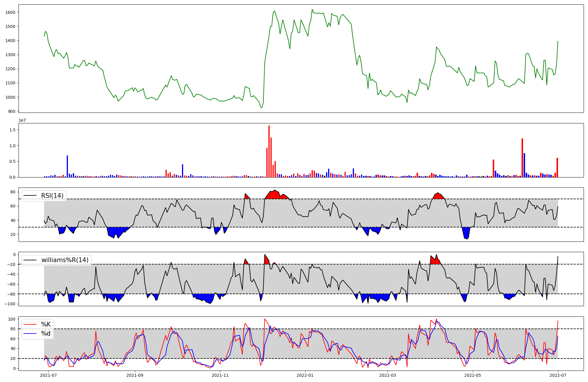The width and height of the screenshot is (588, 382).
Task: Click the blue %d legend line sample
Action: pyautogui.click(x=30, y=334)
